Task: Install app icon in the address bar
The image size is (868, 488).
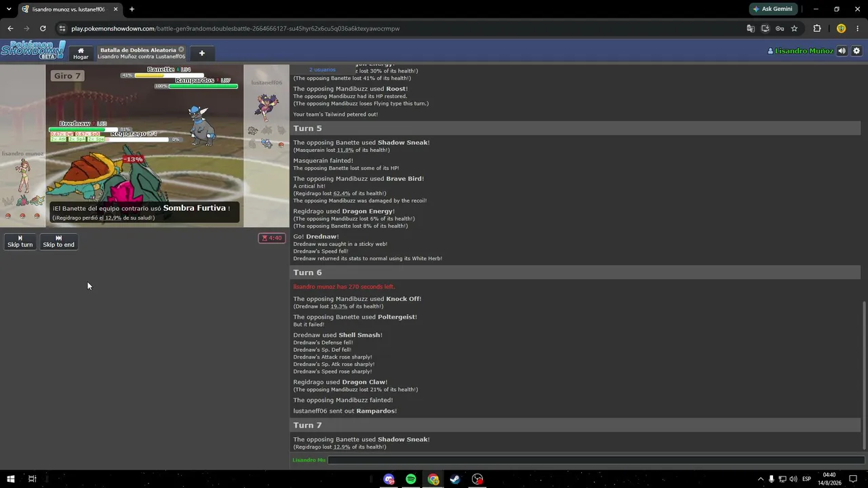Action: tap(765, 28)
